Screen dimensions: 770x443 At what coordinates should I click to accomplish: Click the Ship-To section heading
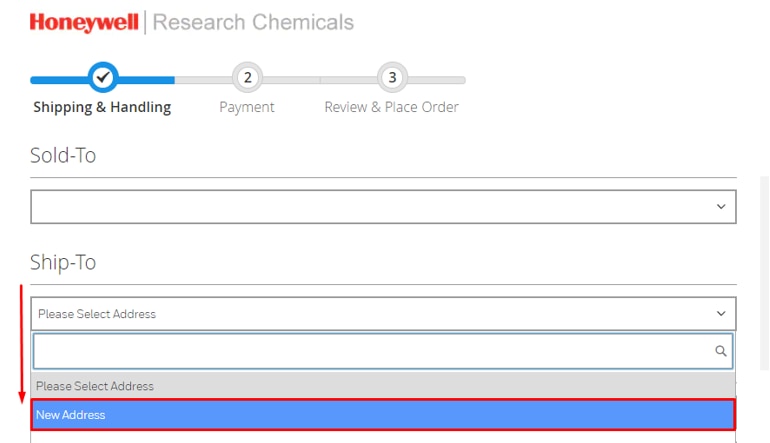63,262
